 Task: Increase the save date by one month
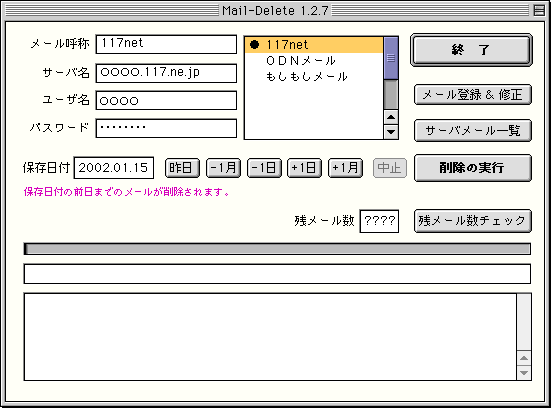point(345,168)
